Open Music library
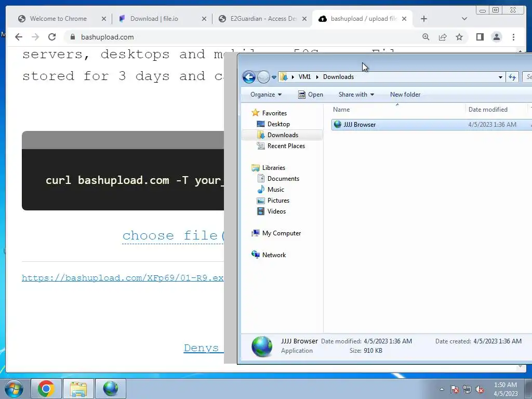The width and height of the screenshot is (532, 399). 275,189
